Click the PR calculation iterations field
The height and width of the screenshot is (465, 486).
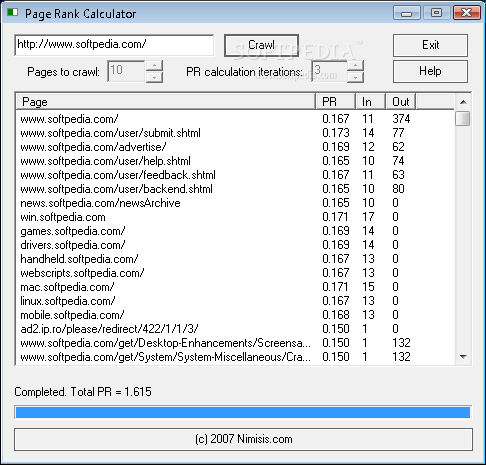pyautogui.click(x=329, y=71)
